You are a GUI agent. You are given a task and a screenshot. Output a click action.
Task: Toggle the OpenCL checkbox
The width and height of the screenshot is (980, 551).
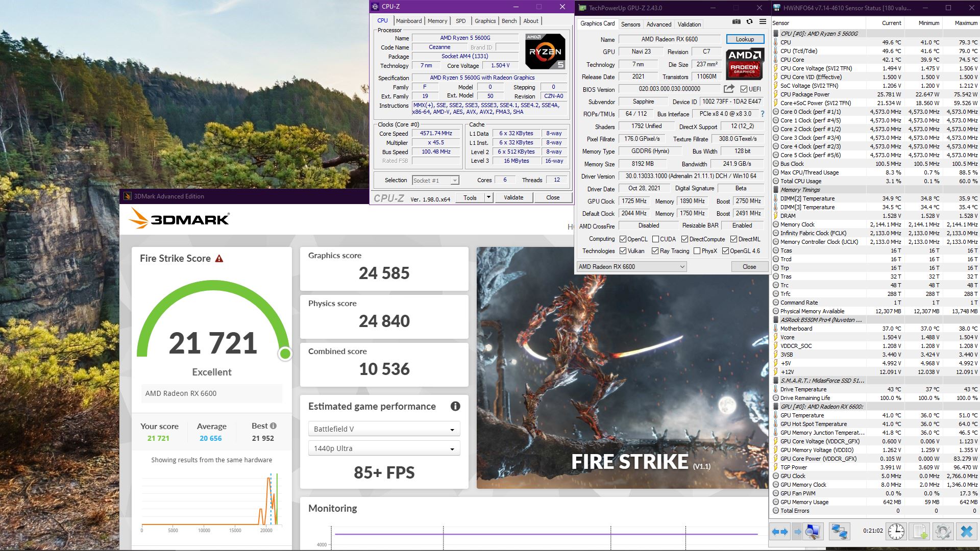click(x=623, y=239)
